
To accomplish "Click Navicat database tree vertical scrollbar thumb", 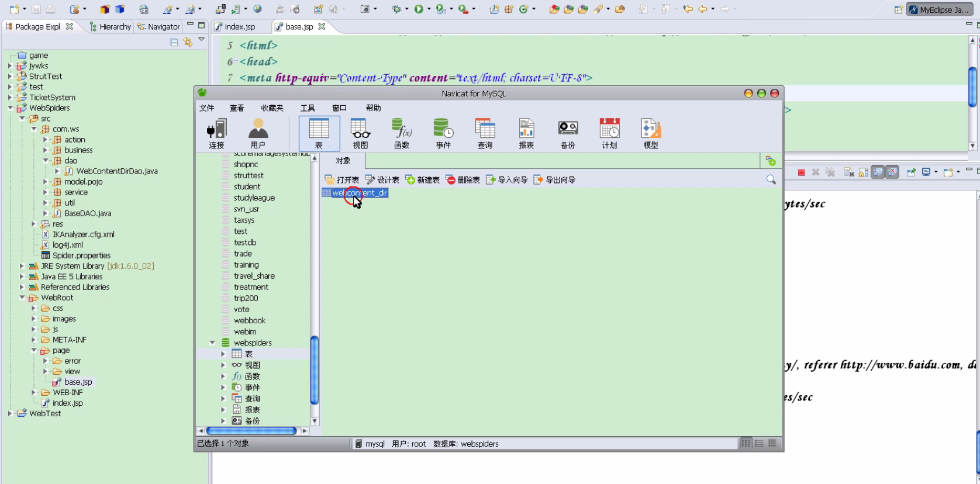I will pos(315,370).
